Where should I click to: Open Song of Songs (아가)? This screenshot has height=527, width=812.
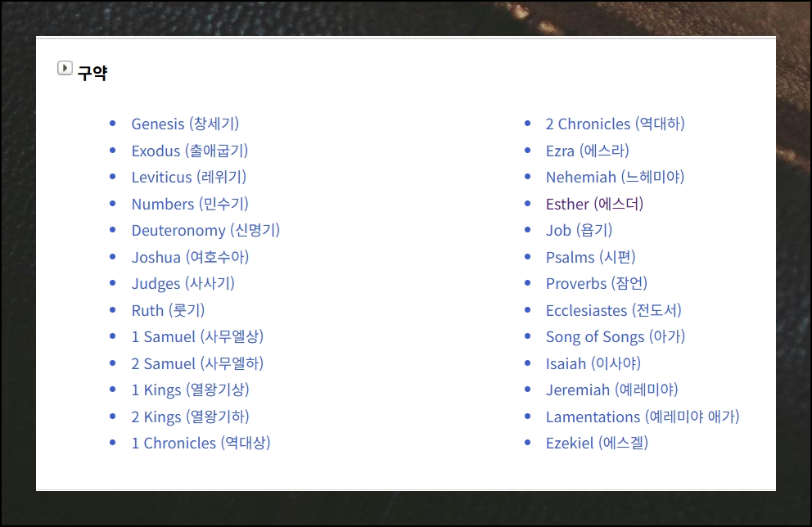(616, 337)
